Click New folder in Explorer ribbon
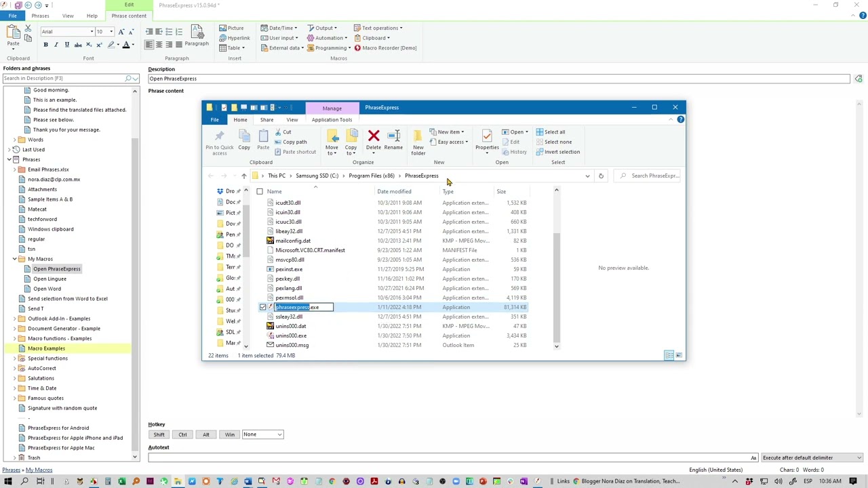 pyautogui.click(x=418, y=142)
